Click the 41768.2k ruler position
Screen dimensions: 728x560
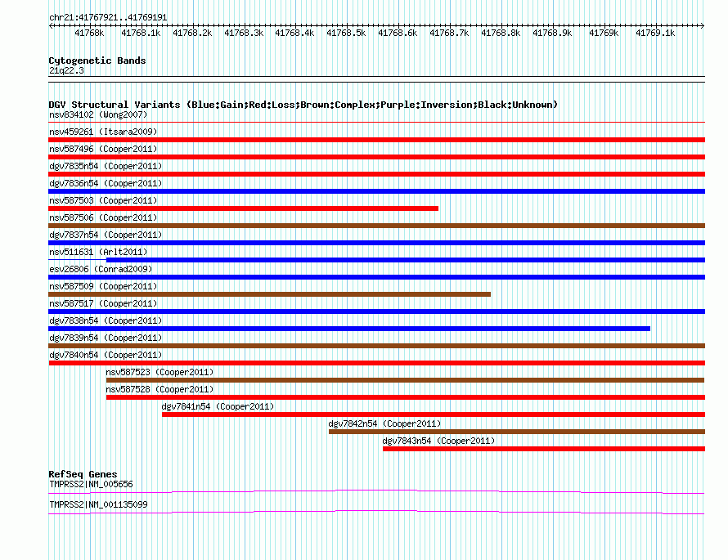[x=192, y=33]
